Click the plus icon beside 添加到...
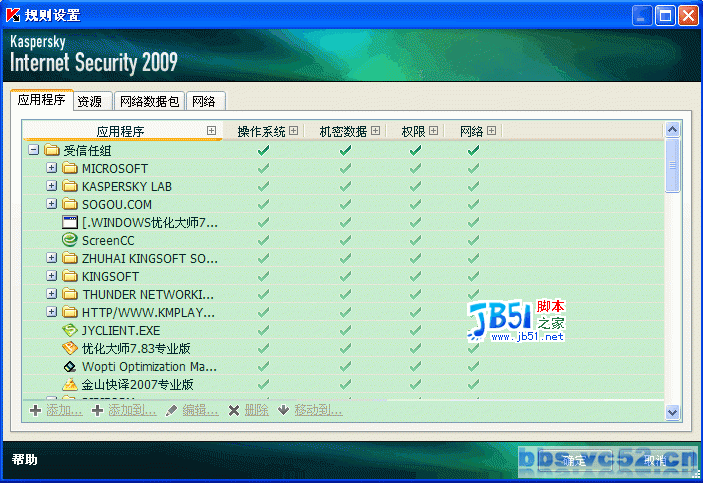Image resolution: width=703 pixels, height=483 pixels. pos(97,410)
